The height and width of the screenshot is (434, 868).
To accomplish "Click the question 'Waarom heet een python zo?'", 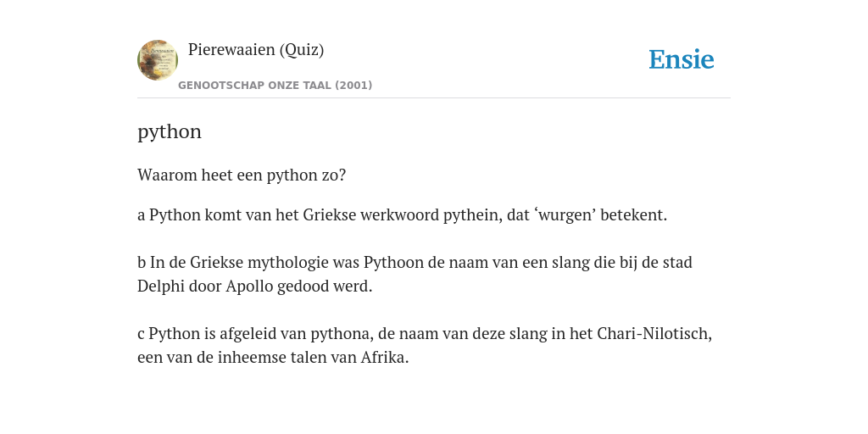I will click(242, 175).
